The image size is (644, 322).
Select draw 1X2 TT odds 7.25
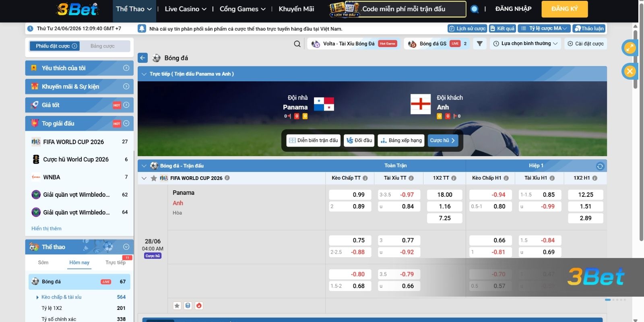[445, 218]
